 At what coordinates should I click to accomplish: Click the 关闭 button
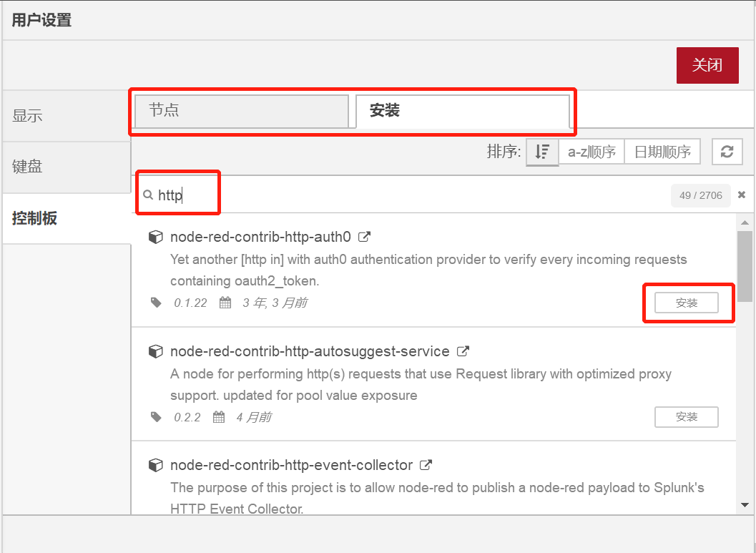[707, 65]
